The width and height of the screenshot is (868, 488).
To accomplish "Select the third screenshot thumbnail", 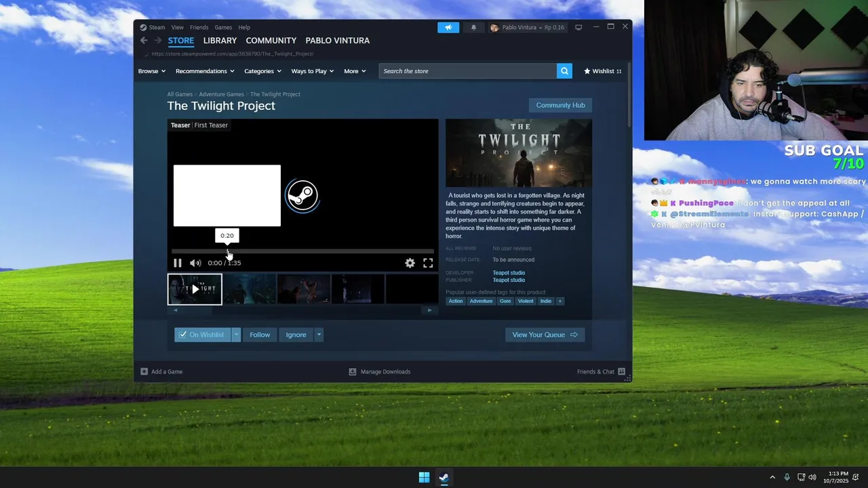I will click(x=303, y=289).
